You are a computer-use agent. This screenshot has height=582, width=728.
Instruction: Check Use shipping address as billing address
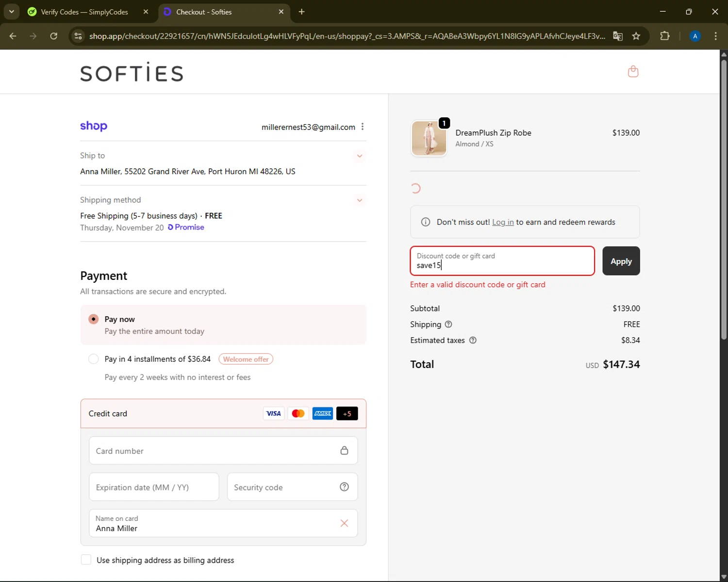coord(86,560)
